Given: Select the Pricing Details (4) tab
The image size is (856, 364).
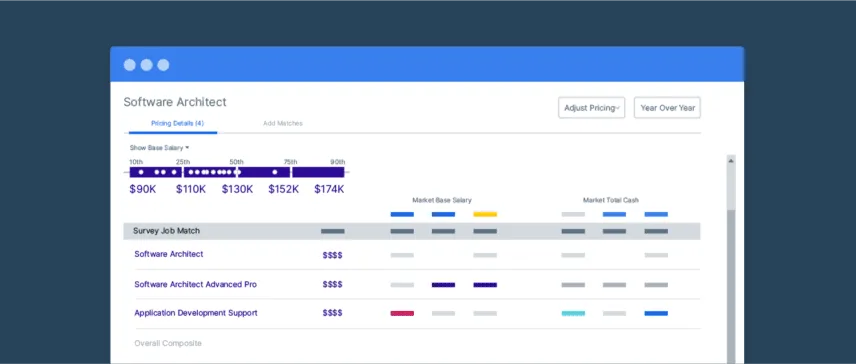Looking at the screenshot, I should (x=177, y=123).
